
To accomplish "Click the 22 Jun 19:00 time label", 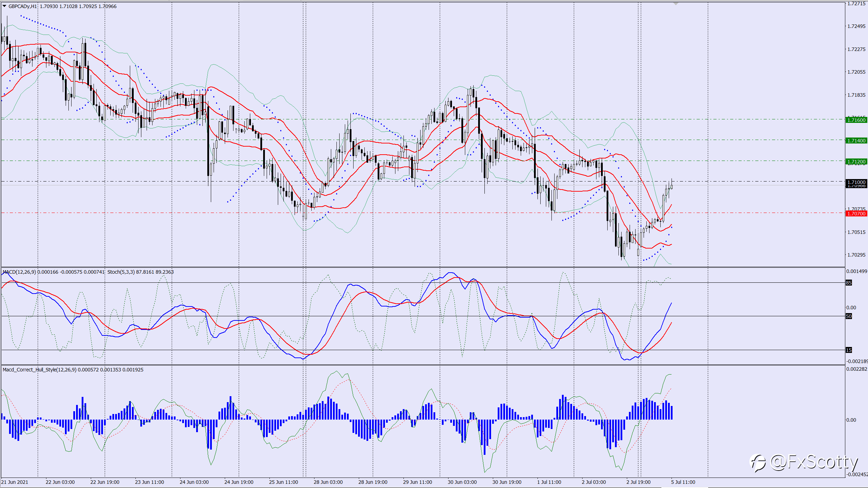I will [x=105, y=482].
